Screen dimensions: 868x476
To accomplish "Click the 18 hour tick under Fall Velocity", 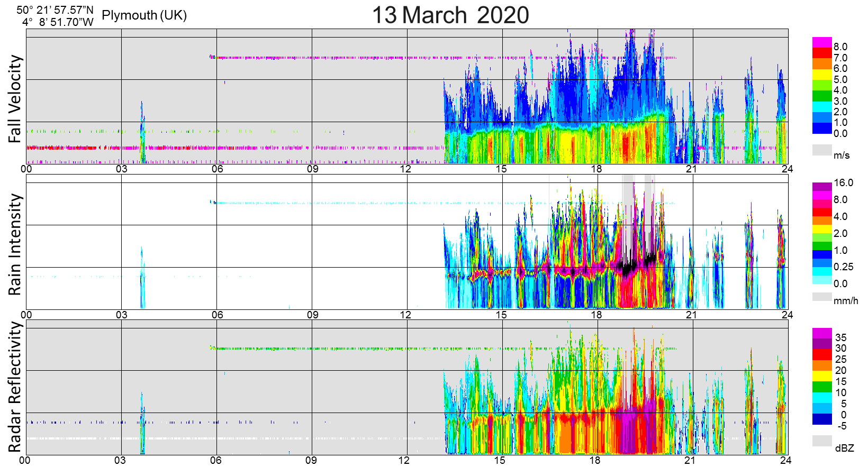I will click(x=596, y=169).
